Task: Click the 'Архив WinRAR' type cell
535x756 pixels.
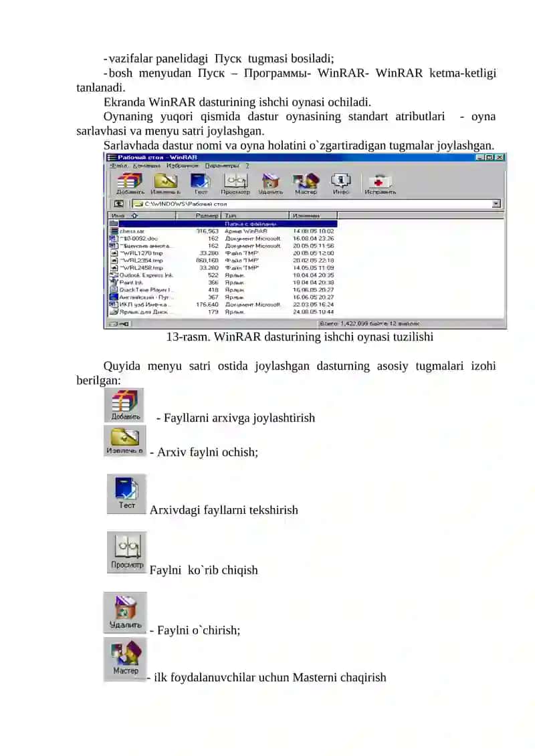Action: pyautogui.click(x=246, y=231)
